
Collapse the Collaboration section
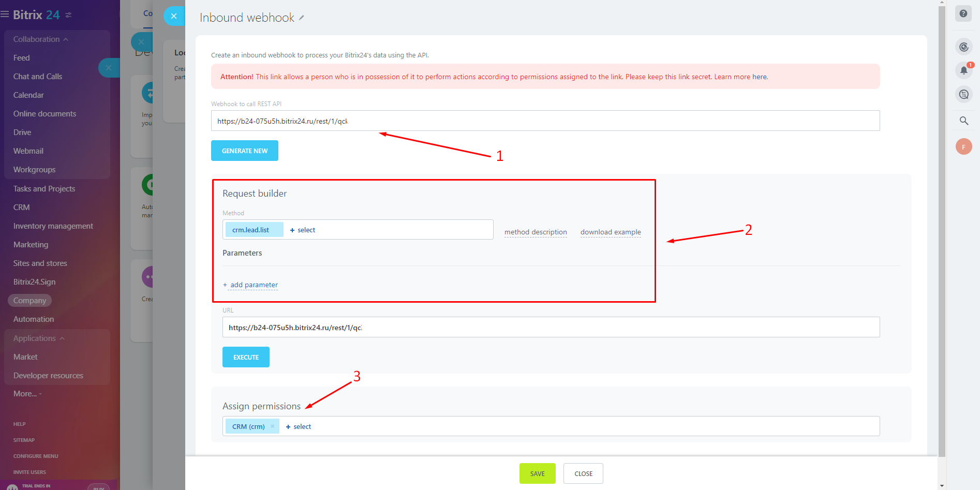65,39
